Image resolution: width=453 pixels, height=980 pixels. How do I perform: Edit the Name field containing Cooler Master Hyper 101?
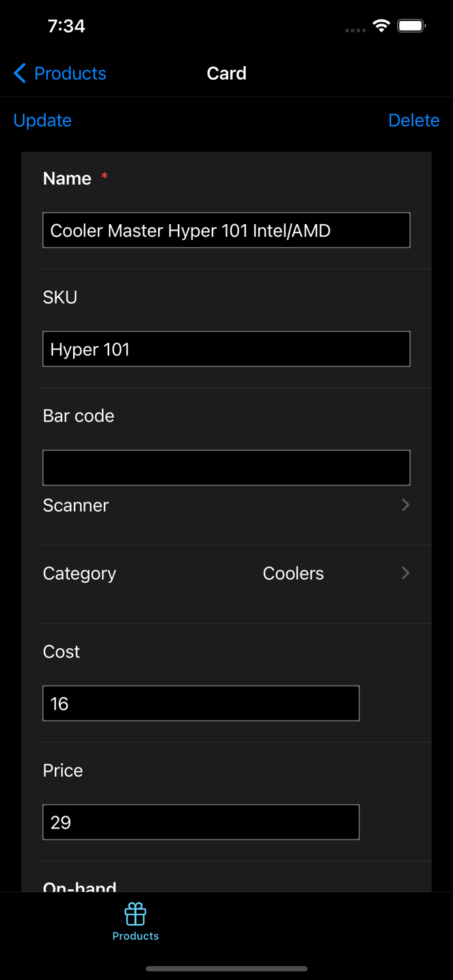pyautogui.click(x=226, y=230)
